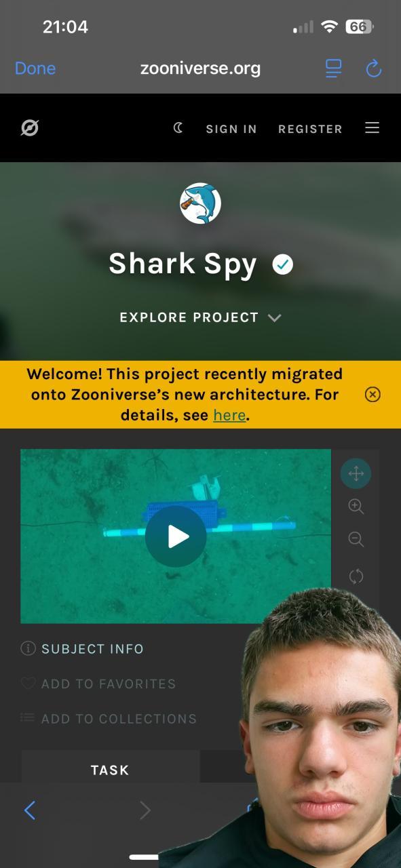
Task: Click Sign In in header
Action: click(231, 129)
